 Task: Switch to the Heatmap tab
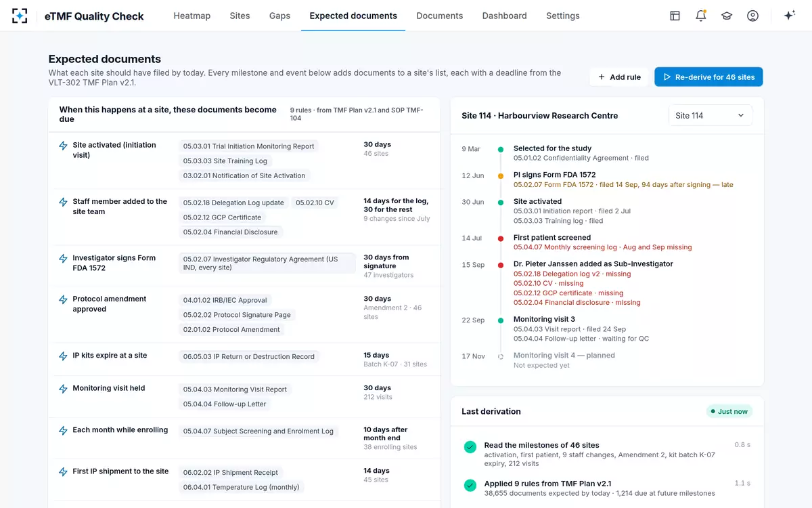point(191,16)
